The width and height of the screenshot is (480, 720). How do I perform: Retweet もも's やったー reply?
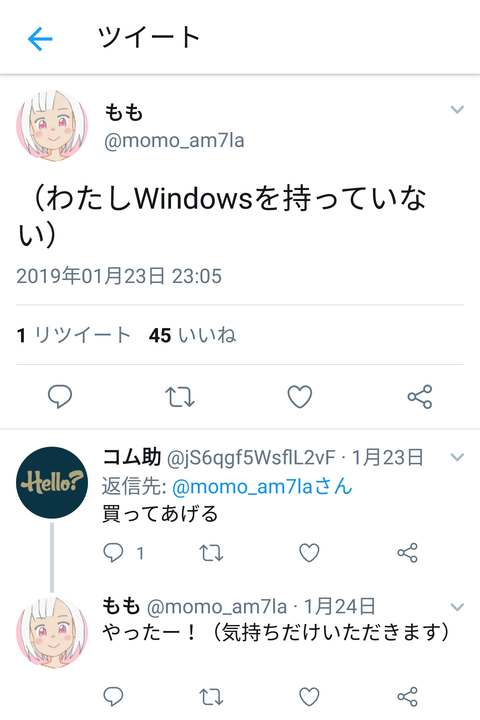coord(211,697)
